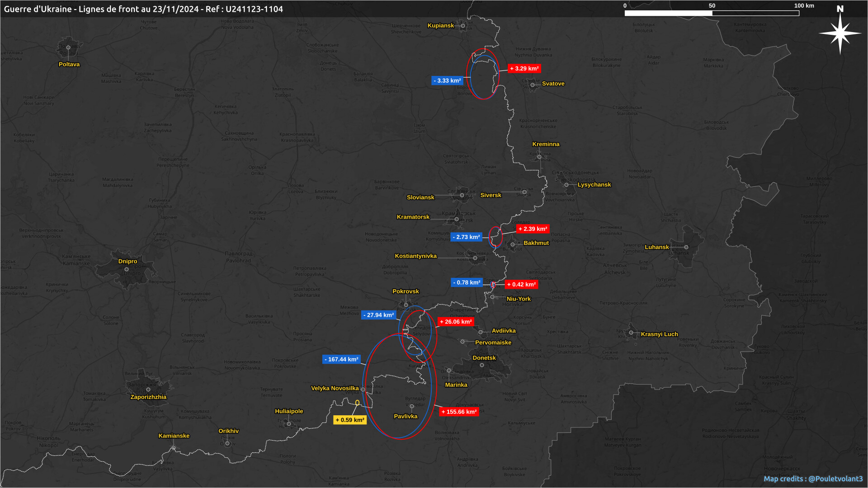The width and height of the screenshot is (868, 488).
Task: Click the north compass star icon
Action: (x=840, y=33)
